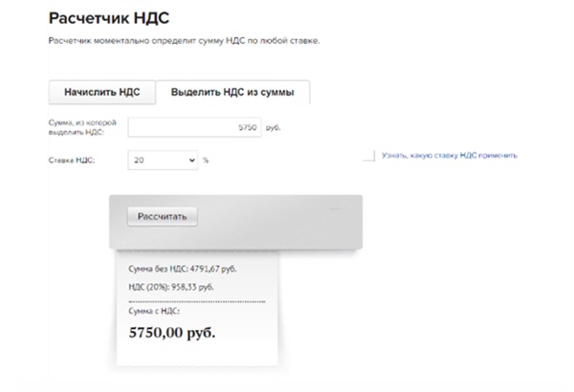Click the percent sign next to the rate dropdown
Image resolution: width=574 pixels, height=392 pixels.
[205, 159]
